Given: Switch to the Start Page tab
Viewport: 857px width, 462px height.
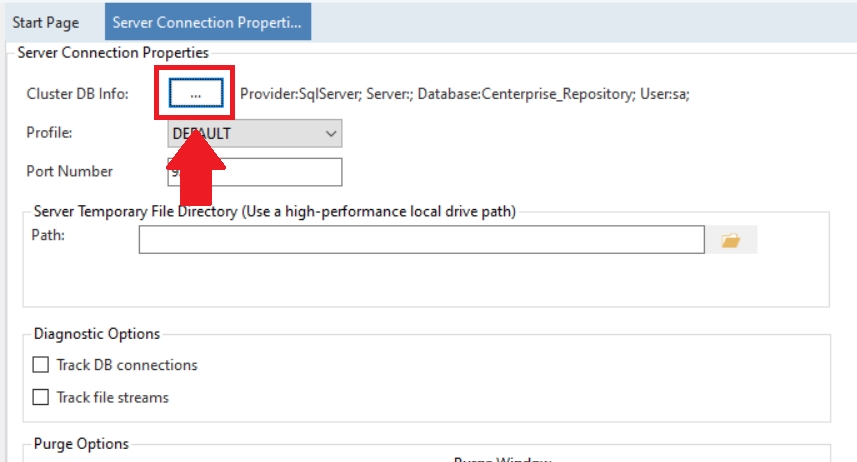Looking at the screenshot, I should [x=45, y=21].
